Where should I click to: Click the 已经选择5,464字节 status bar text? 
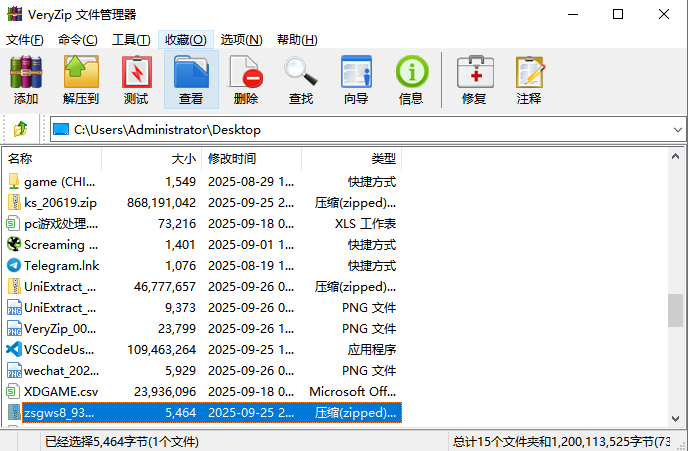click(x=122, y=442)
